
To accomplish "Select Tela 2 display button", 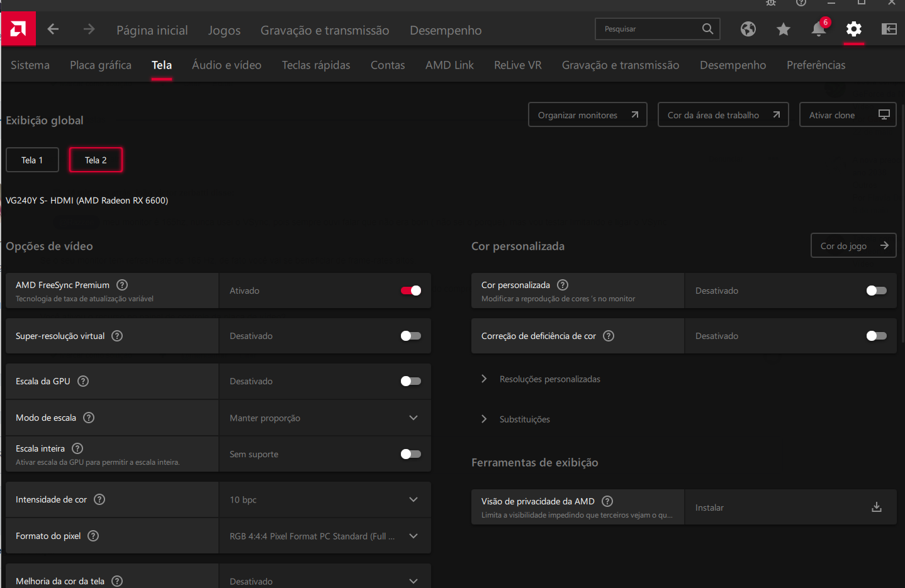I will (96, 160).
